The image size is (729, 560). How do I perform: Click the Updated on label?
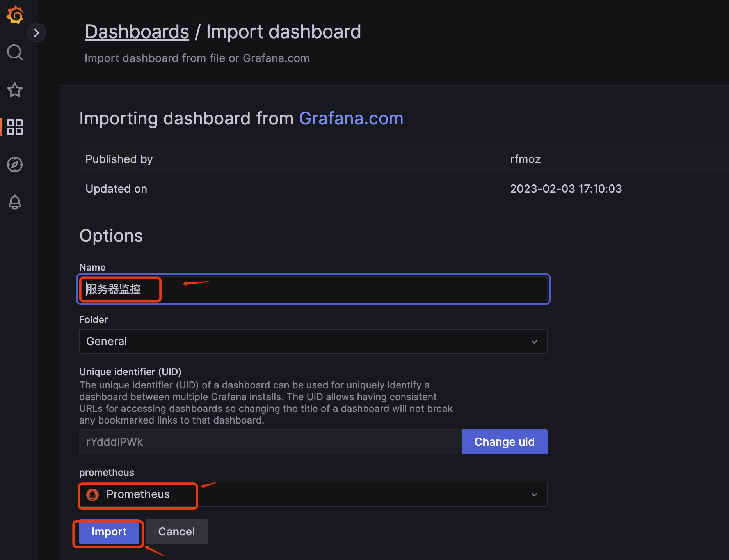tap(116, 189)
